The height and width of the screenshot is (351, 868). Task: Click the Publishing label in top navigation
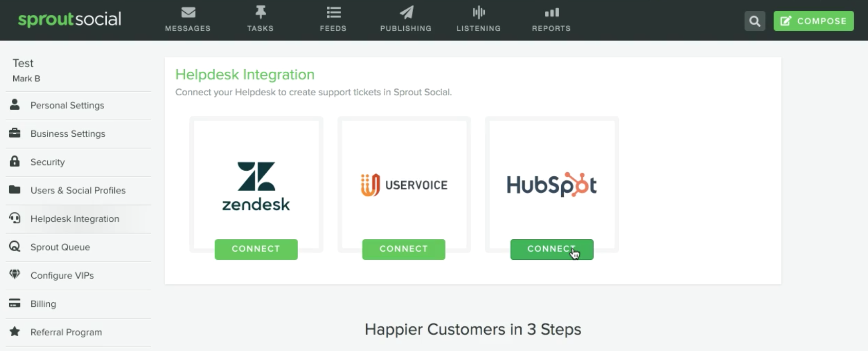[x=406, y=29]
